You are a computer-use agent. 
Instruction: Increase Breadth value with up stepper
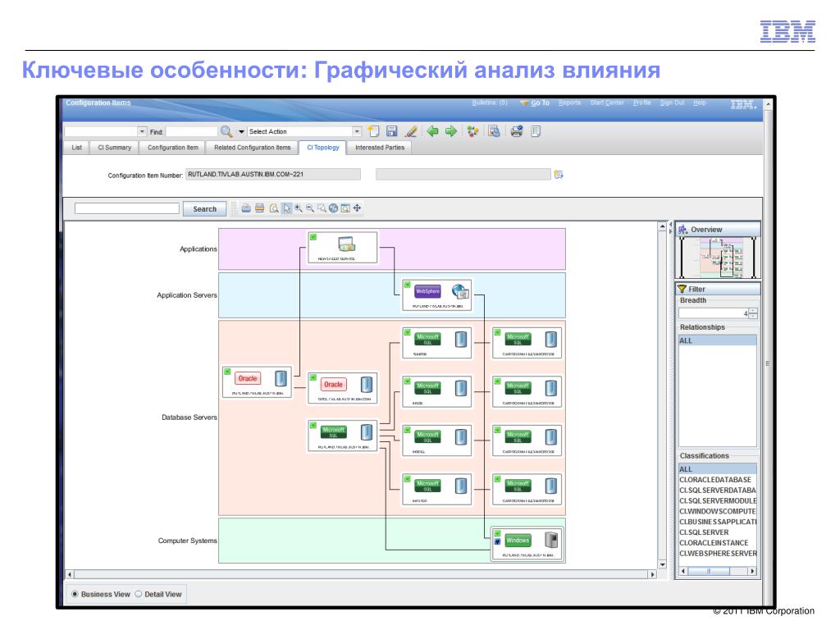(x=753, y=311)
